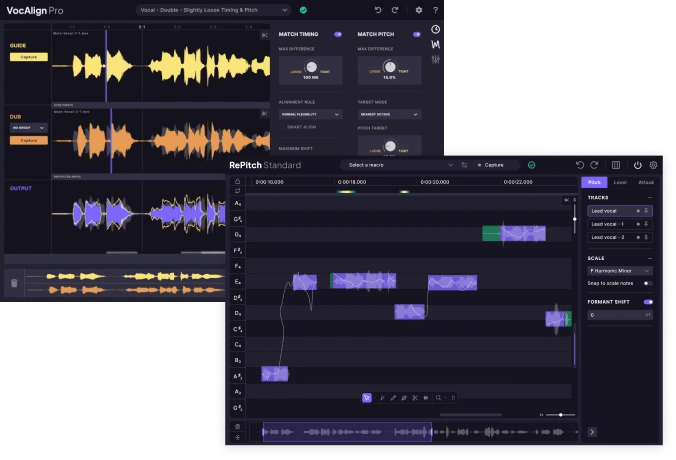This screenshot has width=676, height=460.
Task: Open the waveform panel in VocAlign sidebar
Action: coord(435,44)
